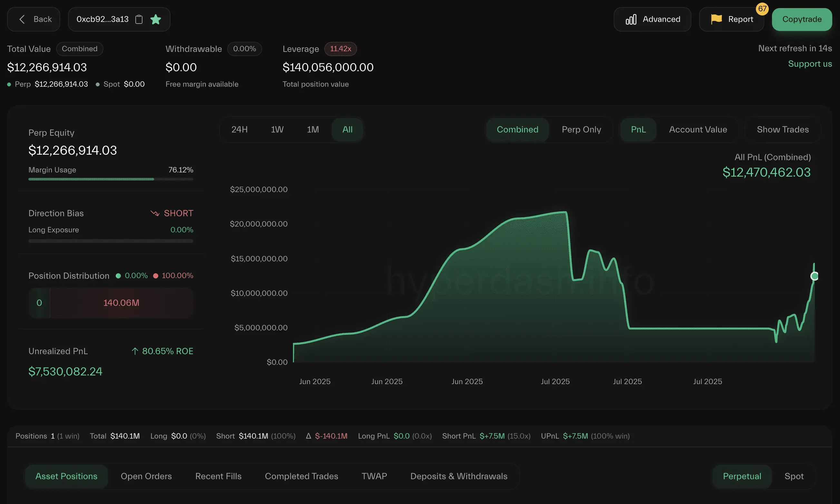840x504 pixels.
Task: Open the Support us link
Action: 810,64
